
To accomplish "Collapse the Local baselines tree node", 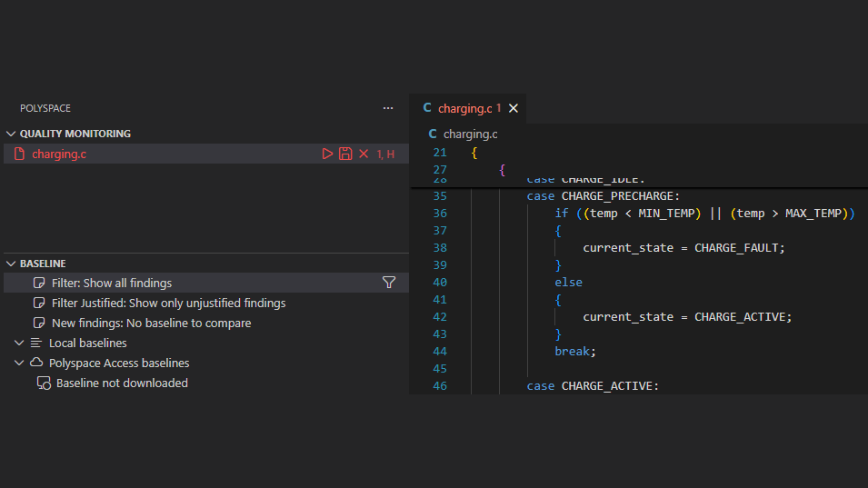I will (19, 343).
